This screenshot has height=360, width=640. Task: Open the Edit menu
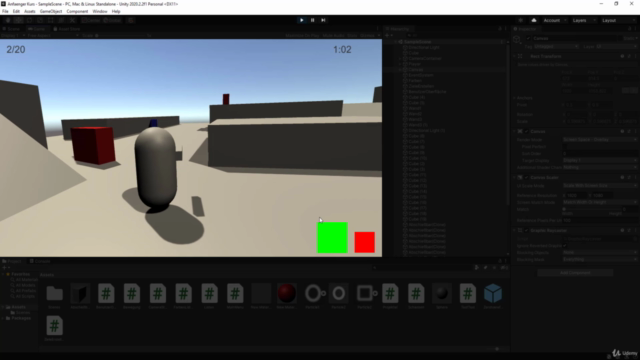16,11
